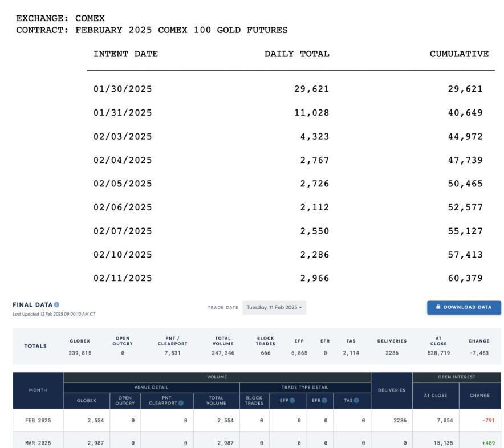This screenshot has height=448, width=504.
Task: Select the Globex header under Venue Detail
Action: point(87,400)
